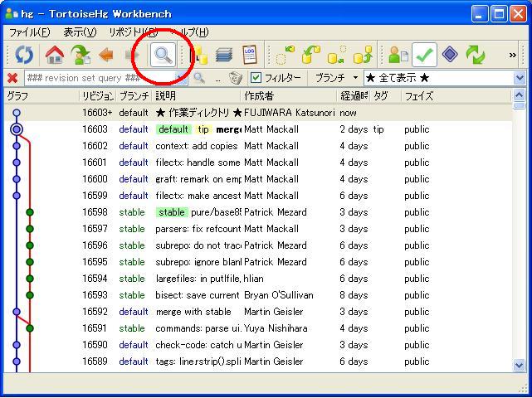This screenshot has height=398, width=532.
Task: Select revision 16592 merge with stable
Action: pos(258,312)
